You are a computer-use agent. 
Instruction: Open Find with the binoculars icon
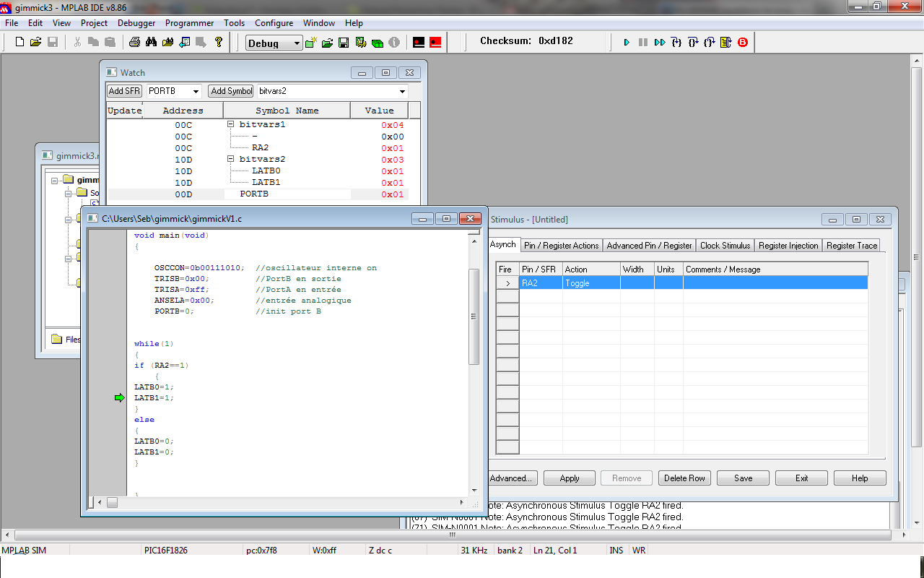(x=151, y=43)
